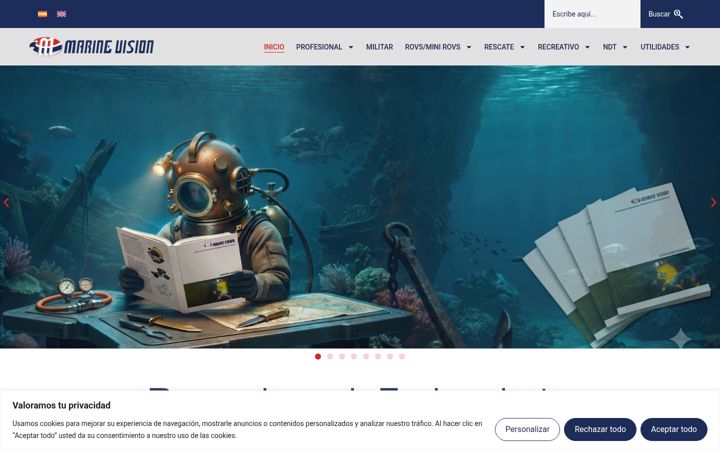Click Rechazar todo cookie button
The image size is (720, 450).
(x=600, y=429)
